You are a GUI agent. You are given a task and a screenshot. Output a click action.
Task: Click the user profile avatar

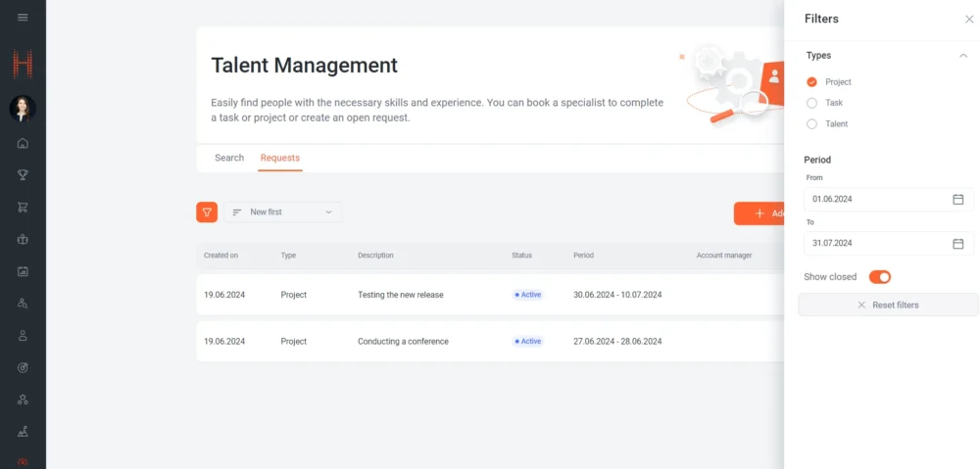23,108
